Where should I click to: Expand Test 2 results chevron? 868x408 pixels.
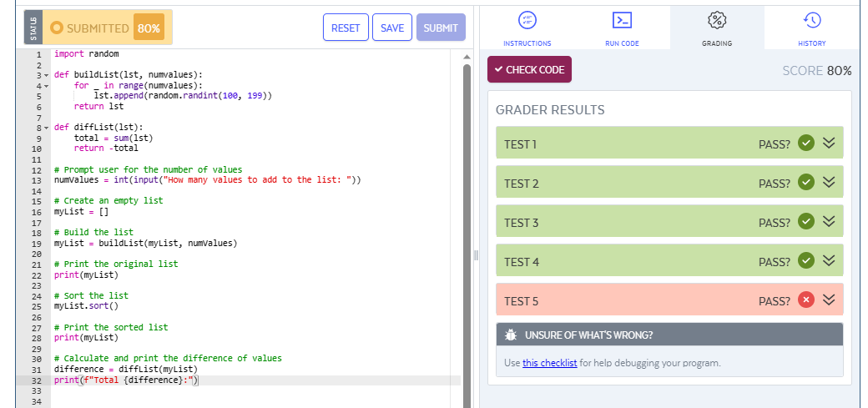pos(828,182)
